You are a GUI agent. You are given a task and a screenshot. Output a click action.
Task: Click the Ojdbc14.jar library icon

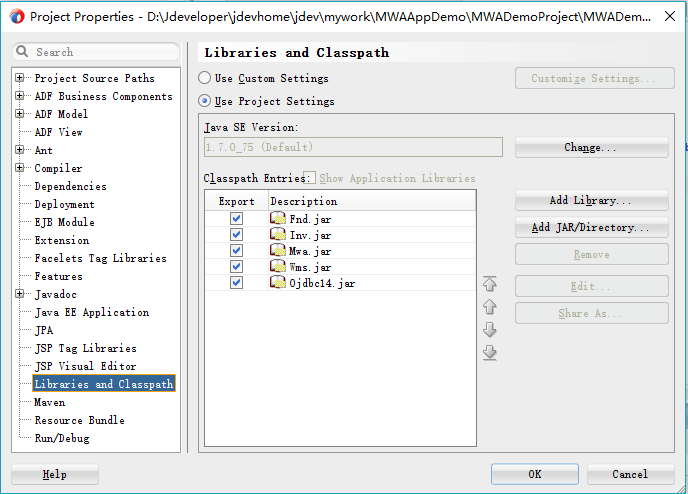[278, 283]
